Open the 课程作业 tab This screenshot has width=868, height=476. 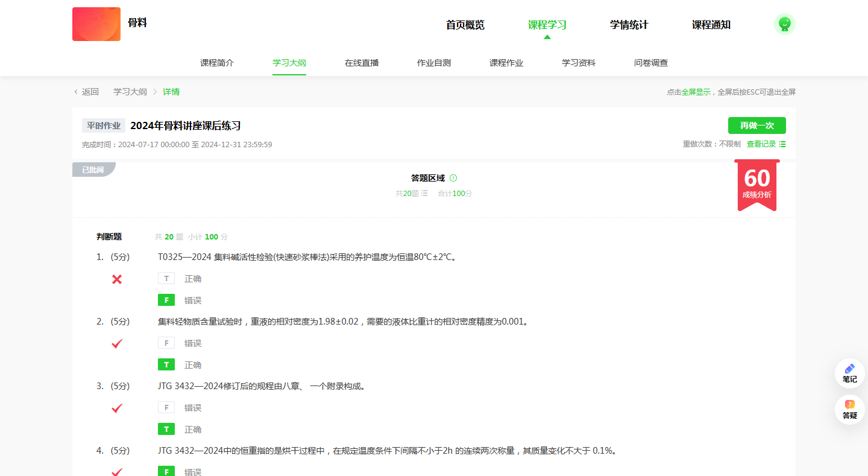pyautogui.click(x=506, y=63)
